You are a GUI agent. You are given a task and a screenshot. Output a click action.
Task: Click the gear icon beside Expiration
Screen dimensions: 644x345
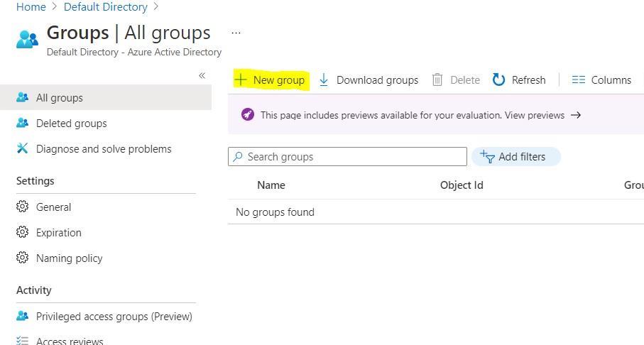[x=22, y=232]
